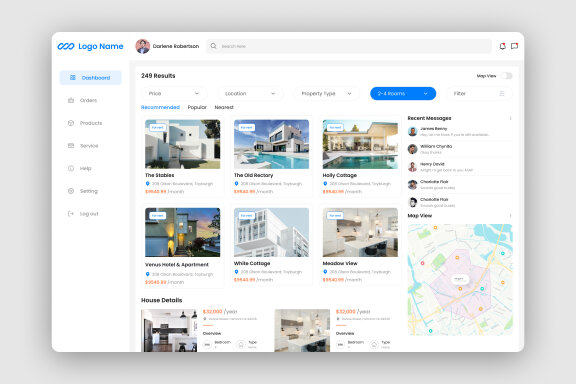Click the Logo Name infinity logo

tap(66, 46)
